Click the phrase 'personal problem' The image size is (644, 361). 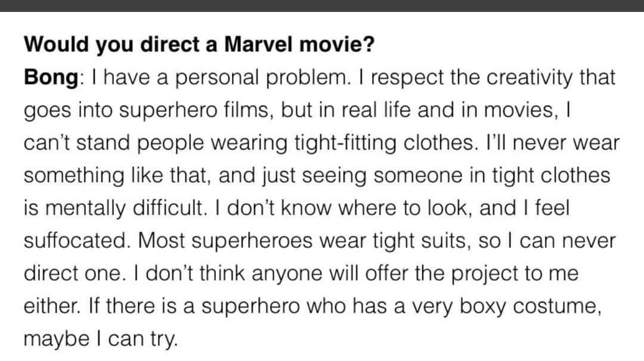261,78
